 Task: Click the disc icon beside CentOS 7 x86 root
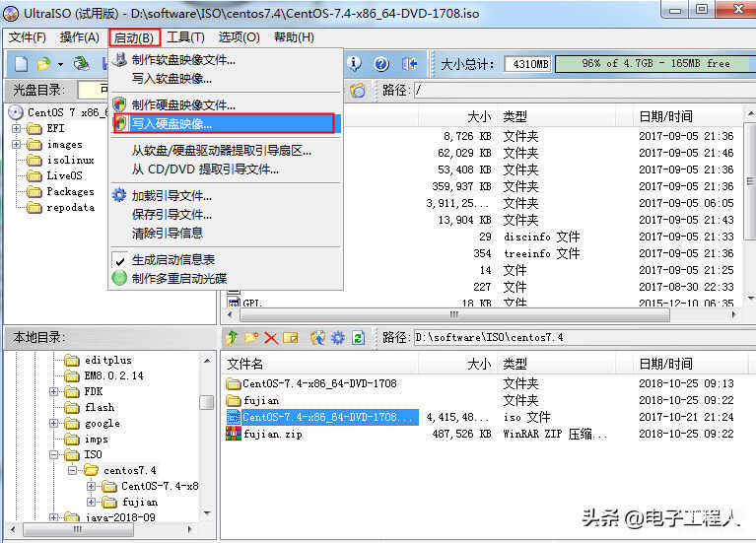tap(16, 112)
